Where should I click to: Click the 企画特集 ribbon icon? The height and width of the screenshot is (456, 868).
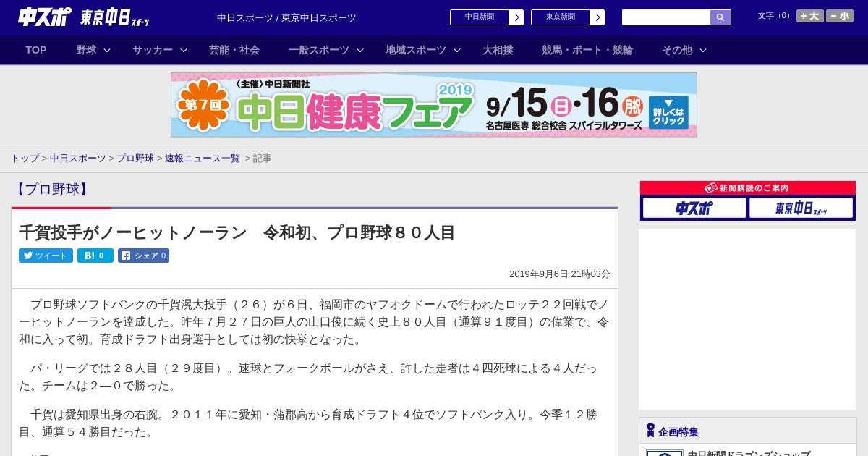650,430
